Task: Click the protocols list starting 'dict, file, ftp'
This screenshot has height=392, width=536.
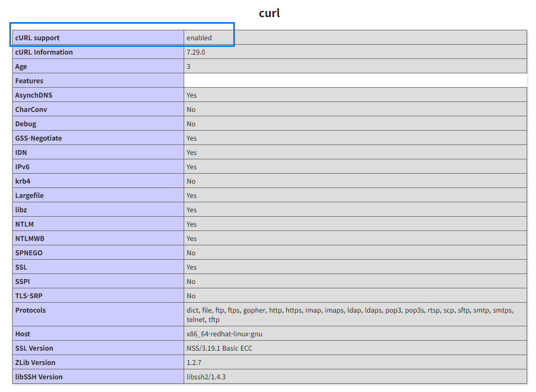Action: click(350, 315)
